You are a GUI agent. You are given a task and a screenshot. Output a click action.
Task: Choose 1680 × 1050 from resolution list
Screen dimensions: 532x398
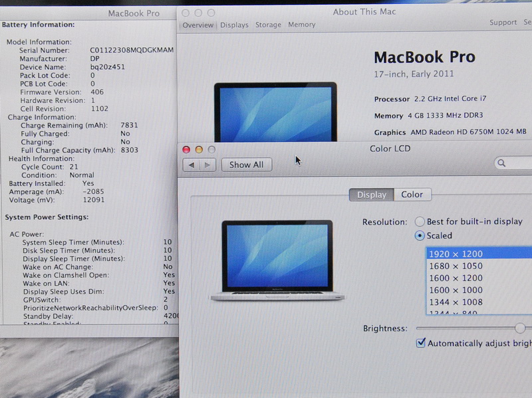point(456,266)
